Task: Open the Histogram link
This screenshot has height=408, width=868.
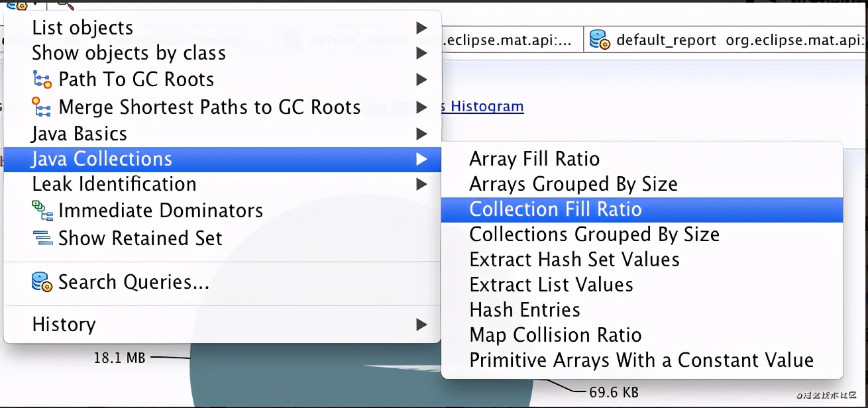Action: 487,106
